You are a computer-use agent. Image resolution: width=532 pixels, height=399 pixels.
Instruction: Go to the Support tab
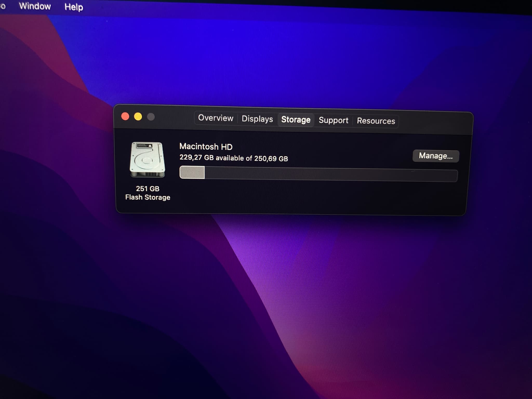[333, 120]
